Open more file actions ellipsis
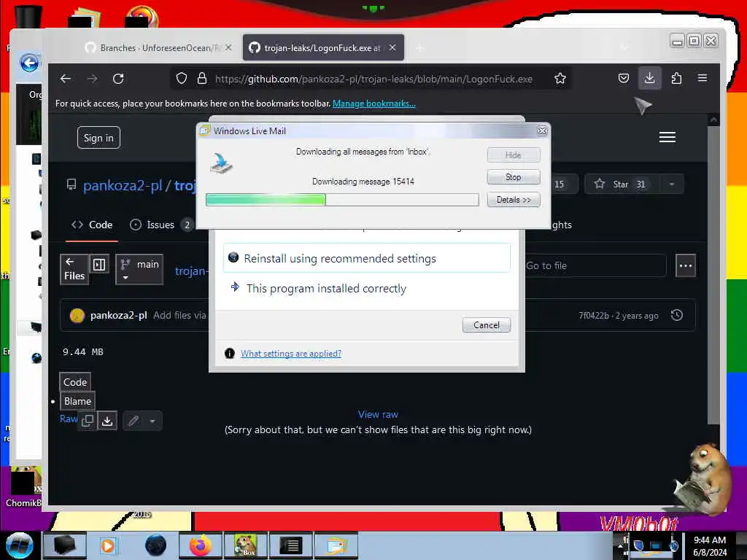 click(686, 265)
